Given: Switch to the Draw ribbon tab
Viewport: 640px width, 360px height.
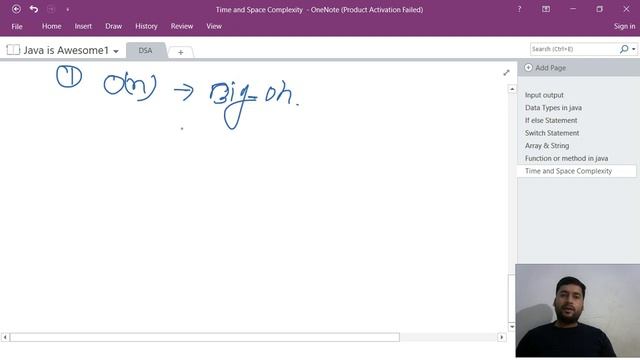Looking at the screenshot, I should pyautogui.click(x=113, y=26).
